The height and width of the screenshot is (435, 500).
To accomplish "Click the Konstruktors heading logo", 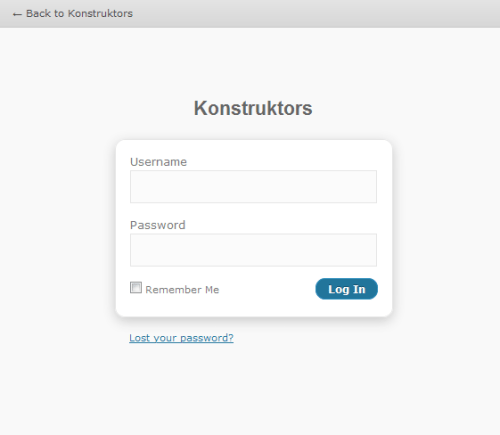I will 253,108.
